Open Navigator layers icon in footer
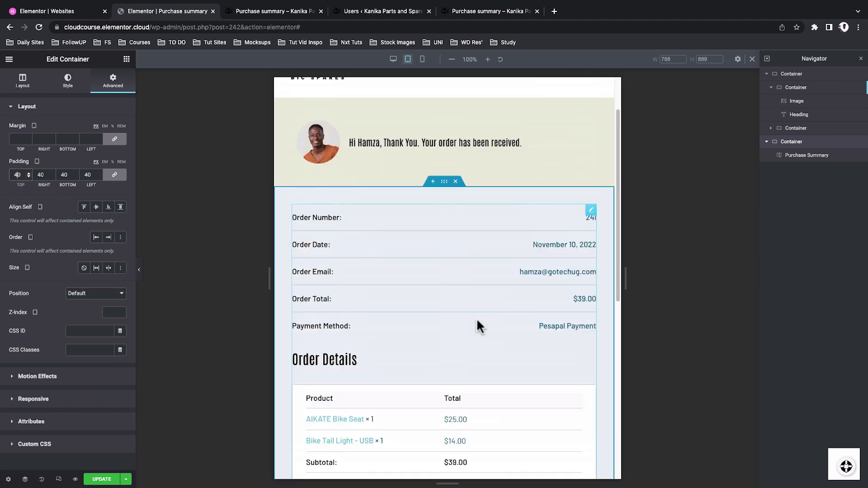Viewport: 868px width, 488px height. click(x=25, y=479)
